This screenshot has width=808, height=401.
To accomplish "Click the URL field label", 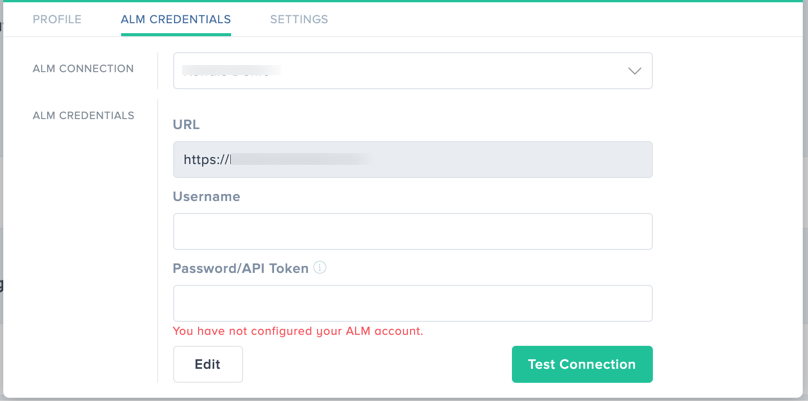I will [x=186, y=125].
